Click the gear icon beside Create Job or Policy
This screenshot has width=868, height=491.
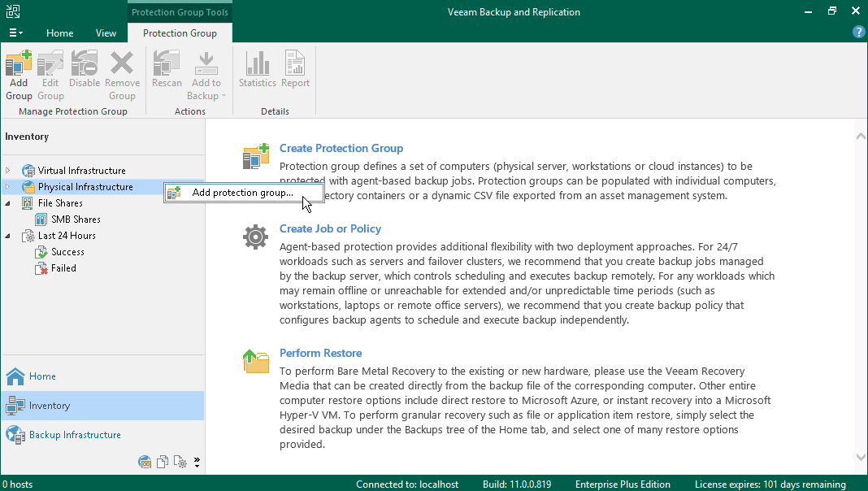pos(256,237)
